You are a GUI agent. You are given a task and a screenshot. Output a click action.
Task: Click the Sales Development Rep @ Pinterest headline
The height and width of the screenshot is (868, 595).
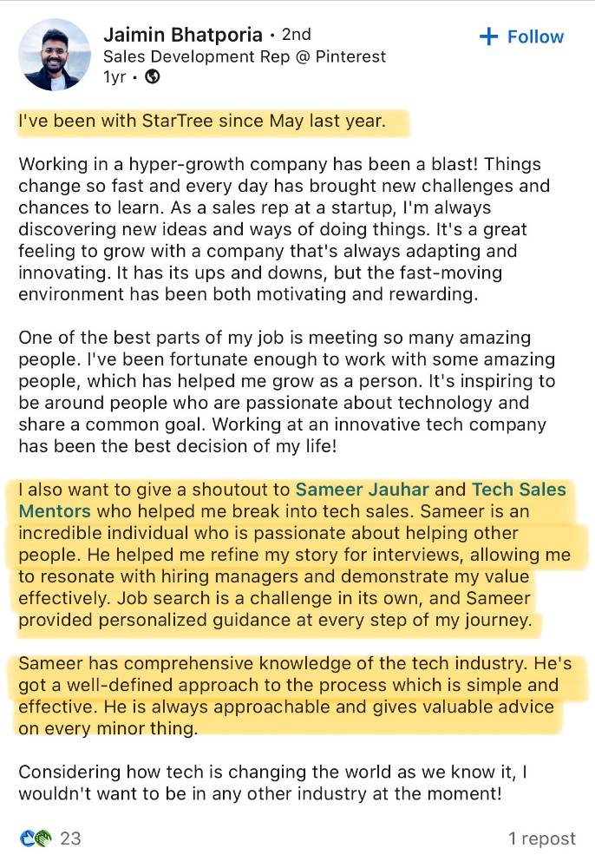(245, 56)
